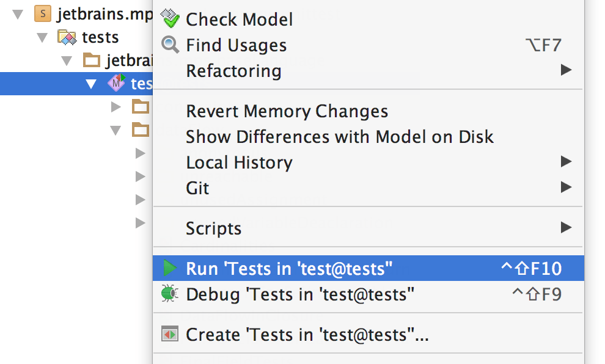605x364 pixels.
Task: Click the tests folder icon
Action: 67,37
